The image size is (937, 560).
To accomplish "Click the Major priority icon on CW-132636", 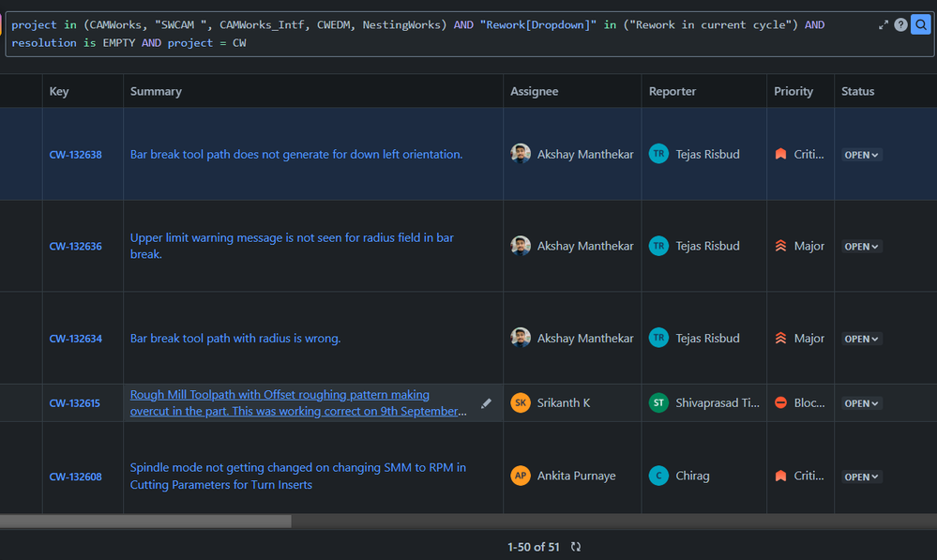I will [x=779, y=246].
